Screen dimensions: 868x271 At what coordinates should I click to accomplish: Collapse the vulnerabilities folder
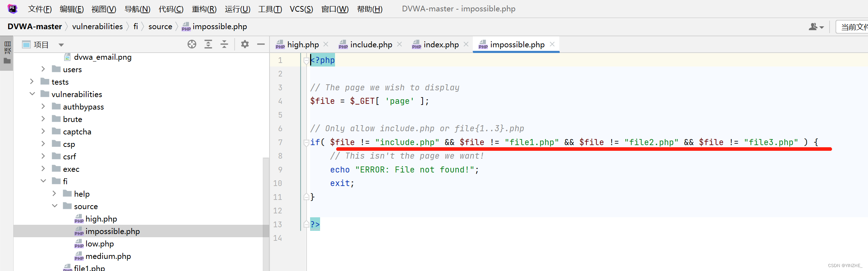[x=32, y=94]
